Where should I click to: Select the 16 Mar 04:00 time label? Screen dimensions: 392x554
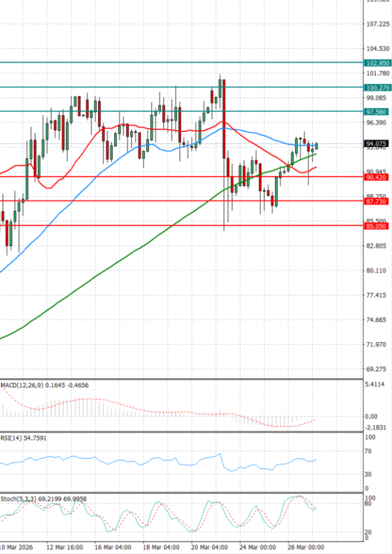[x=114, y=547]
